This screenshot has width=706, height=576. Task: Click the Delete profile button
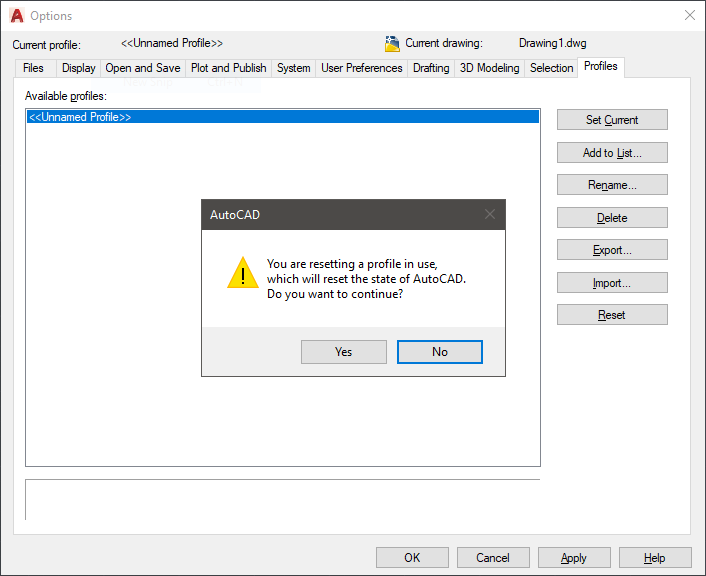click(612, 218)
